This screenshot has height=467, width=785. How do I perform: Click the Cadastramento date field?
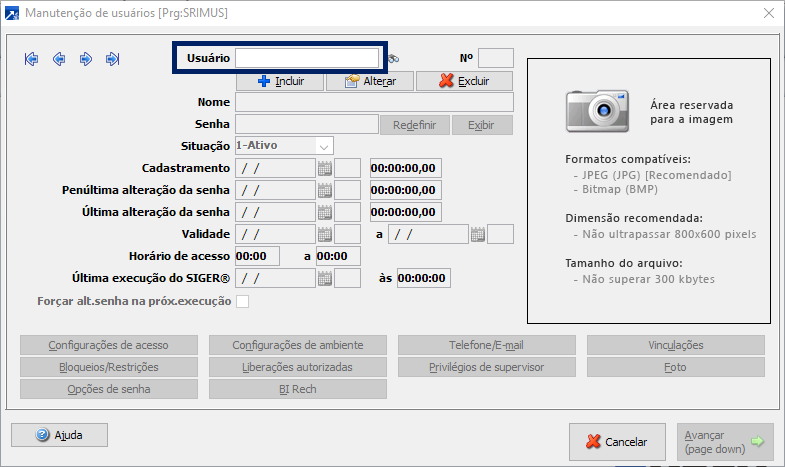pyautogui.click(x=275, y=168)
